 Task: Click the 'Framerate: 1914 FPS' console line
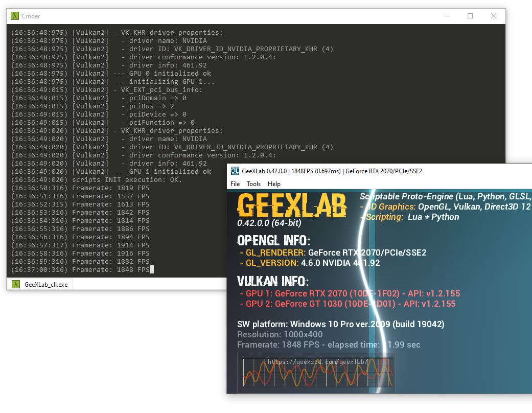pyautogui.click(x=80, y=245)
